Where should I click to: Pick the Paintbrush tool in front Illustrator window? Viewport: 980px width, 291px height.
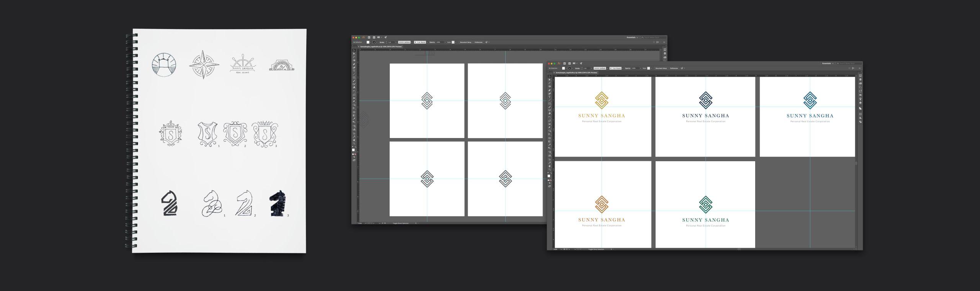(550, 107)
